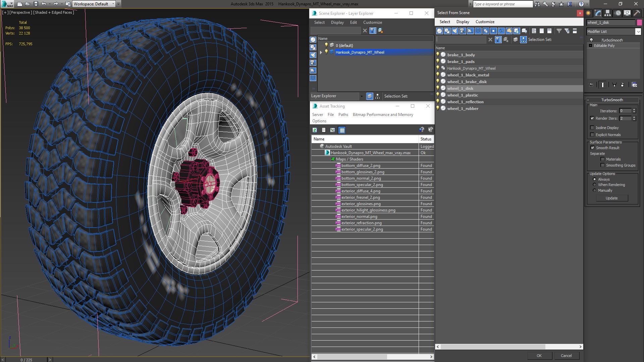
Task: Enable Explicit Normals checkbox
Action: pyautogui.click(x=592, y=135)
